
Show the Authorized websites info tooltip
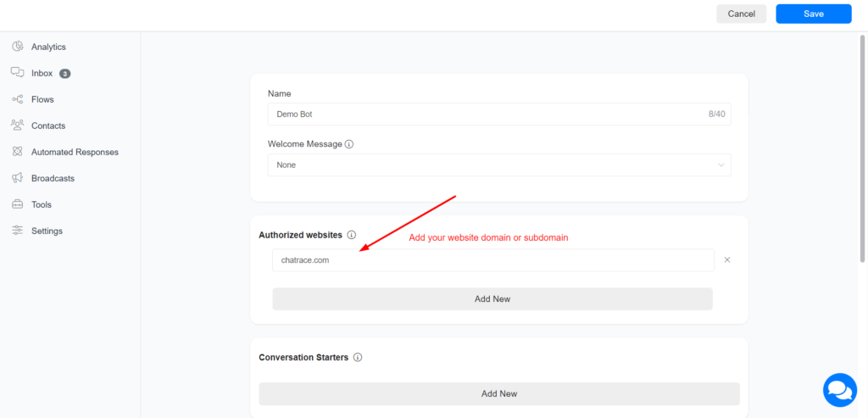[x=352, y=235]
